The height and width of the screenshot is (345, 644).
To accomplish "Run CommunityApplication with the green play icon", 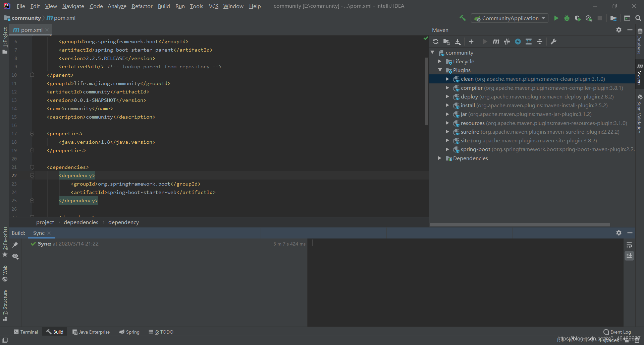I will coord(556,18).
